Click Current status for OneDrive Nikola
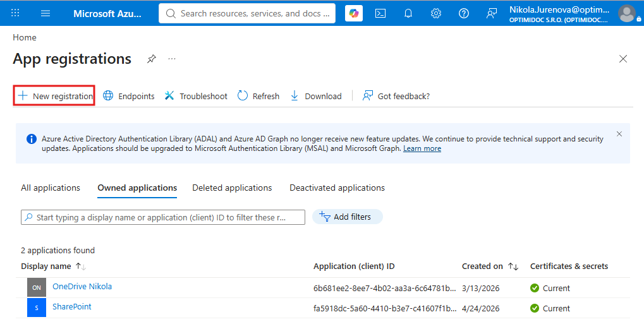This screenshot has width=644, height=329. pos(550,288)
